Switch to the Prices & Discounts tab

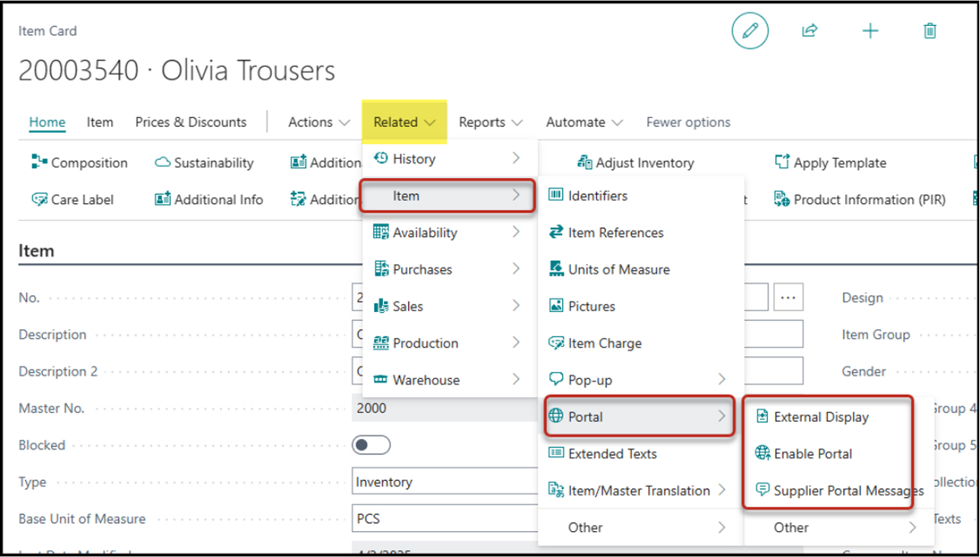[x=190, y=122]
